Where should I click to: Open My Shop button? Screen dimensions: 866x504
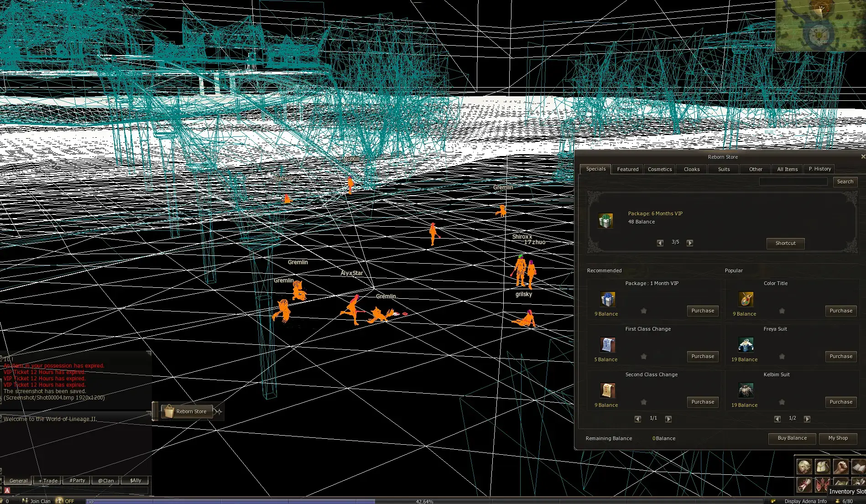pos(838,438)
